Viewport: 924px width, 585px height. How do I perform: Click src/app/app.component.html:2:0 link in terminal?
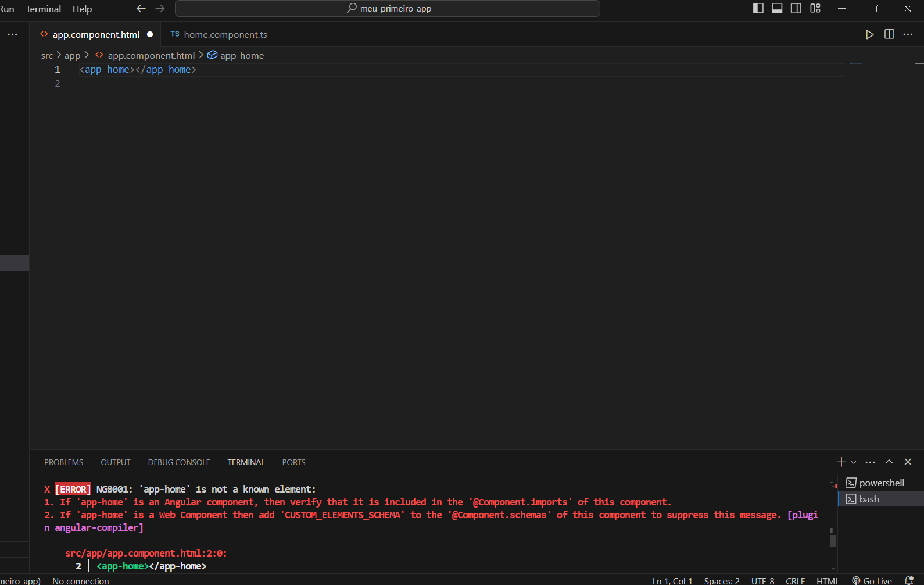tap(146, 553)
